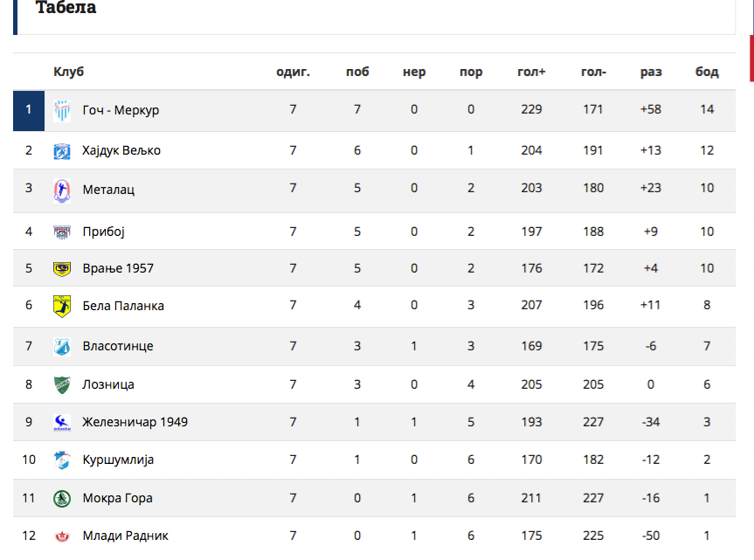754x560 pixels.
Task: Click the гол+ column header
Action: click(531, 72)
